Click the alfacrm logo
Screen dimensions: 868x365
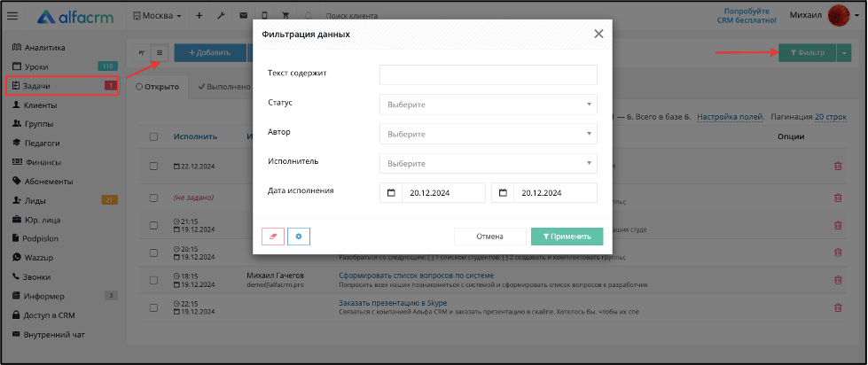pos(75,17)
